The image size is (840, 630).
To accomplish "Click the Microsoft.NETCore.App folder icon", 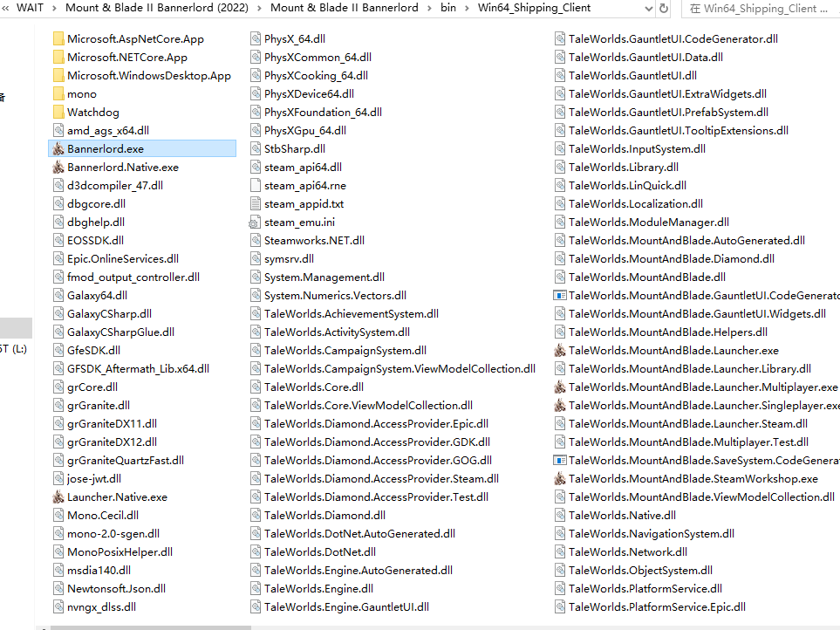I will point(59,58).
